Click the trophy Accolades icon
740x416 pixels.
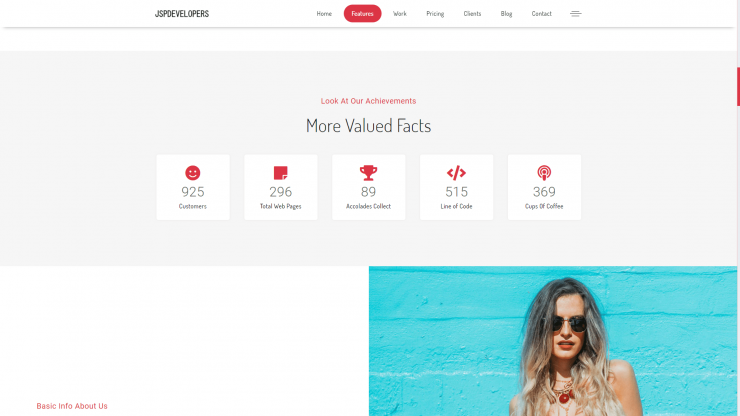pyautogui.click(x=369, y=173)
